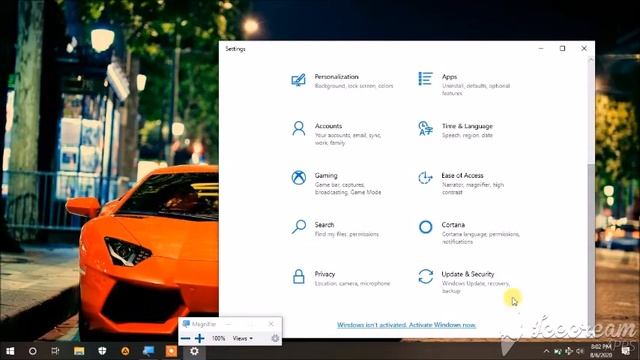Open the Cortana circle icon
Screen dimensions: 640x360
click(425, 227)
